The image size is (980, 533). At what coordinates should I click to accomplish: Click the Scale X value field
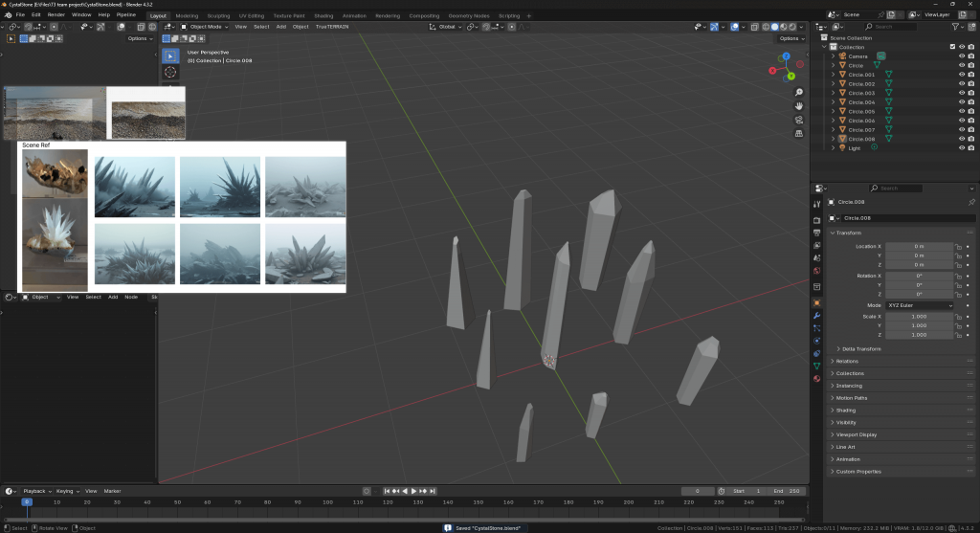click(x=919, y=316)
